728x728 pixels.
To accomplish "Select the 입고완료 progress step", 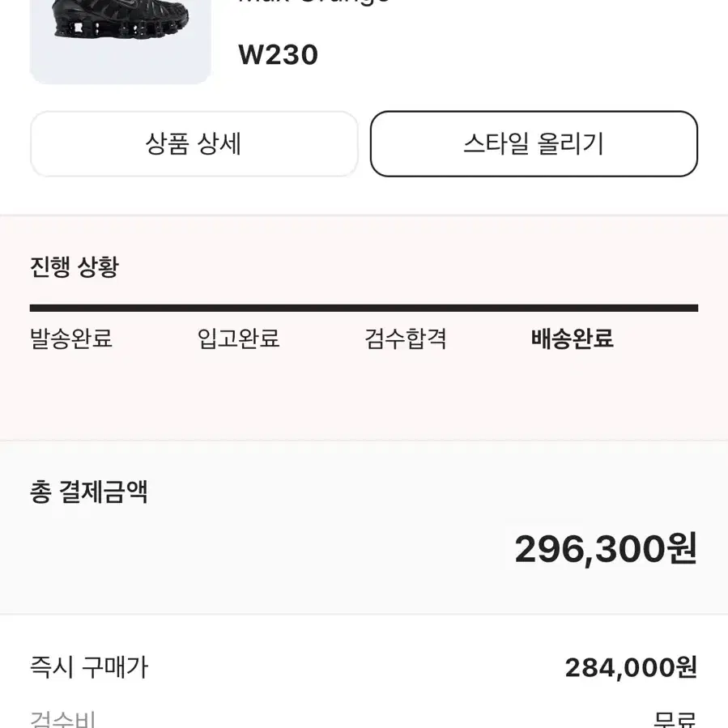I will coord(238,338).
